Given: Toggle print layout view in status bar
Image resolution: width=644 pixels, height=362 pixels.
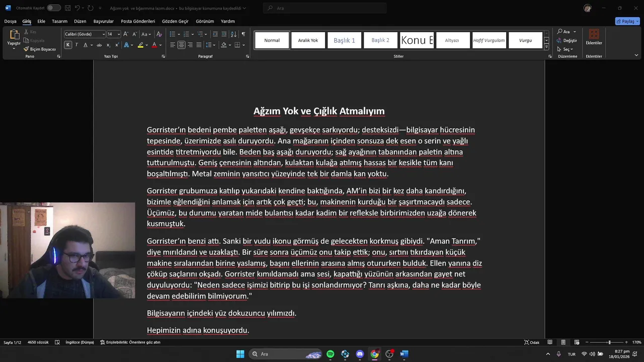Looking at the screenshot, I should 563,342.
